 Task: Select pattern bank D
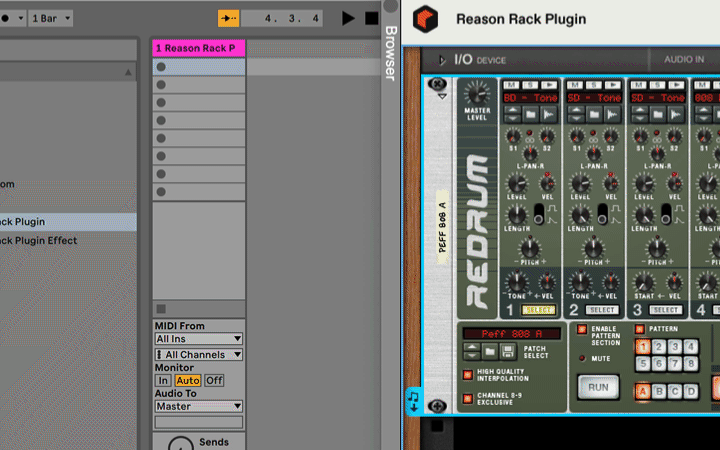pos(691,391)
